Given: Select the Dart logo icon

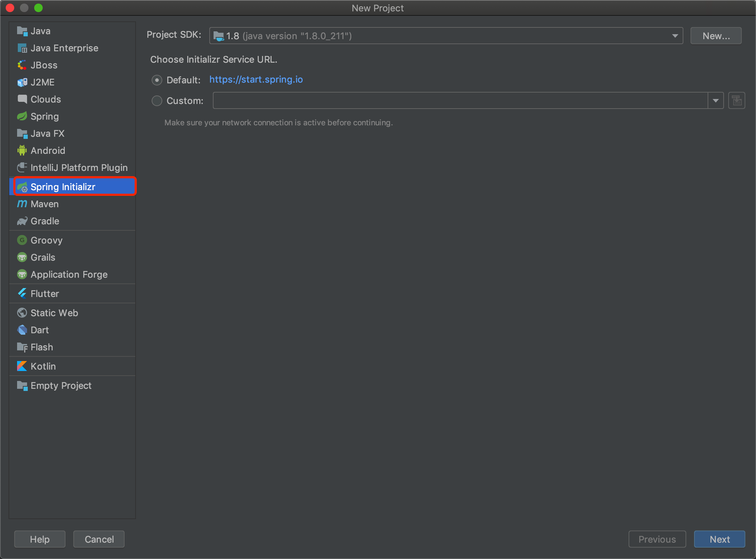Looking at the screenshot, I should pyautogui.click(x=22, y=330).
